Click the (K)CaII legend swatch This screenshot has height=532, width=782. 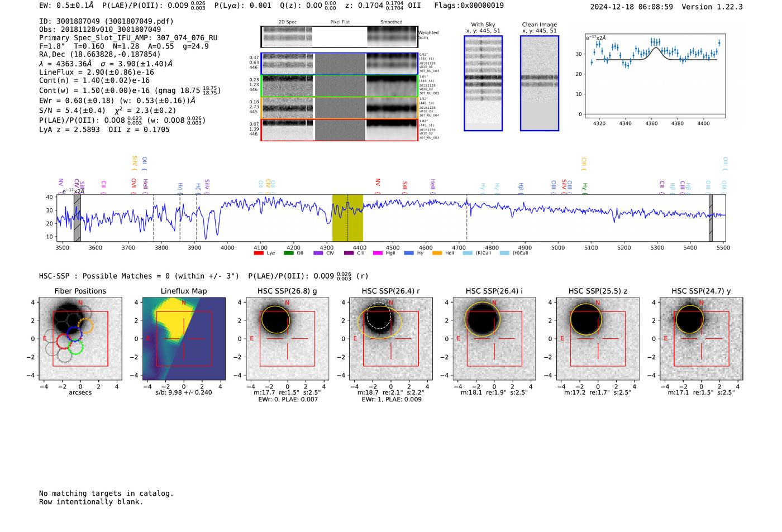pos(468,253)
